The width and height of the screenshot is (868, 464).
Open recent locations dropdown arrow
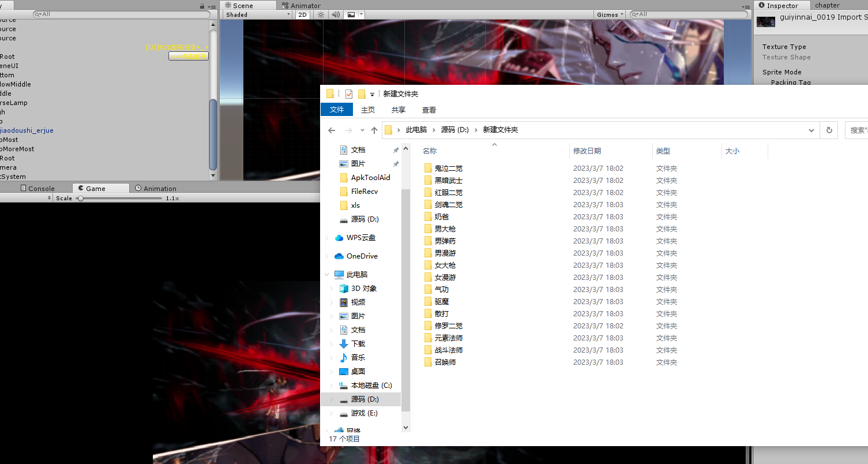(362, 130)
